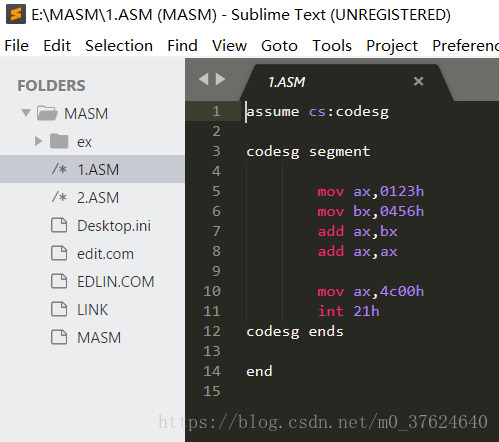Go to the next tab arrow
The image size is (499, 442).
pyautogui.click(x=220, y=79)
